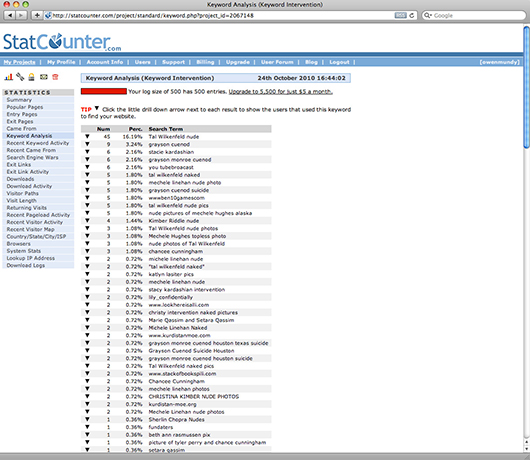The height and width of the screenshot is (460, 530).
Task: Open the Country/State/City/ISP report
Action: pyautogui.click(x=37, y=237)
